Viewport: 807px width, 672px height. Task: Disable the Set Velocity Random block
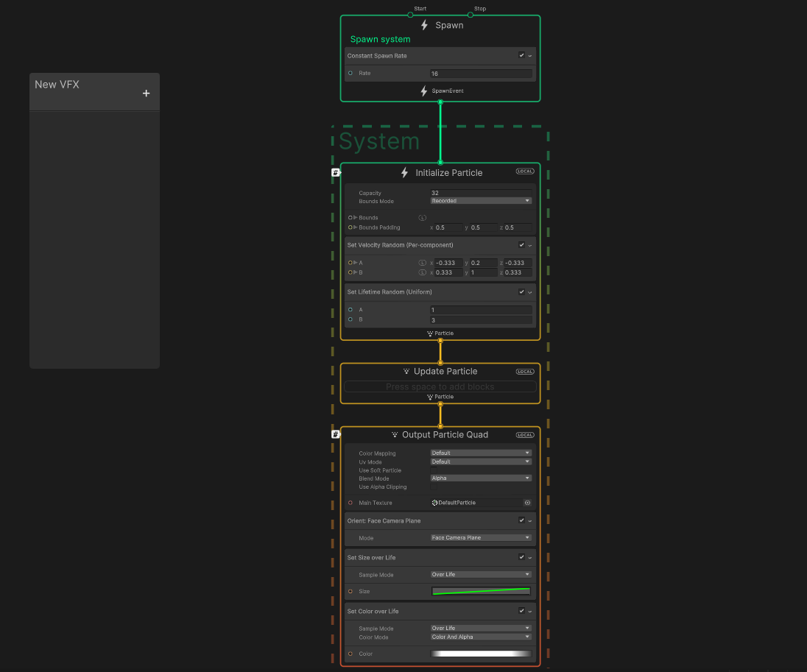[521, 245]
